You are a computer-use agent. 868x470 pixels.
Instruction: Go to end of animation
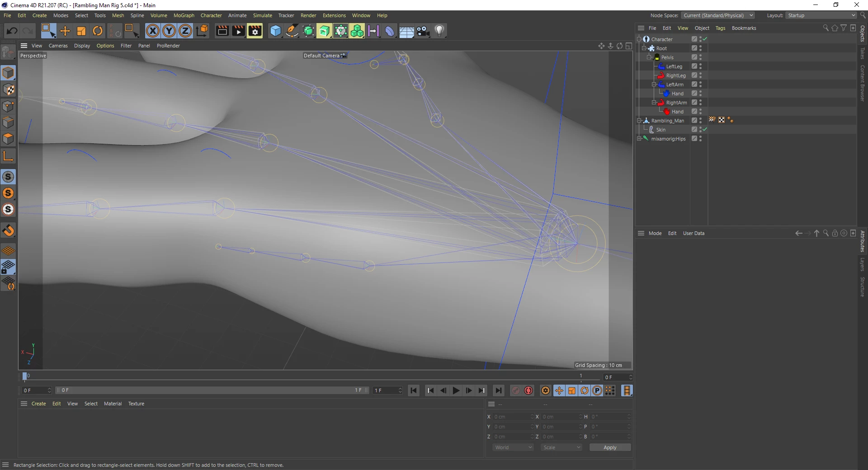(x=498, y=390)
